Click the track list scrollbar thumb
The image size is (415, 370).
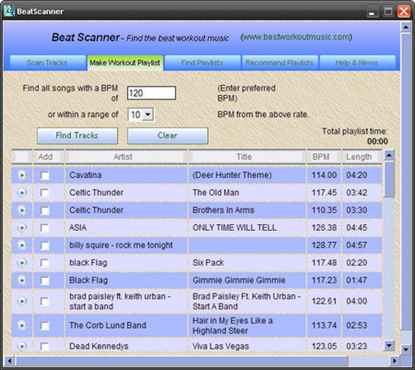389,179
